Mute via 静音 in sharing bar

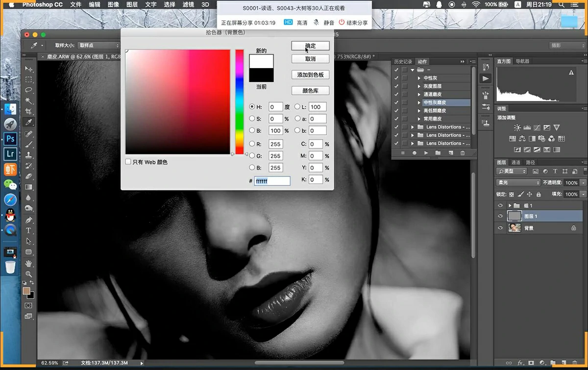(324, 23)
